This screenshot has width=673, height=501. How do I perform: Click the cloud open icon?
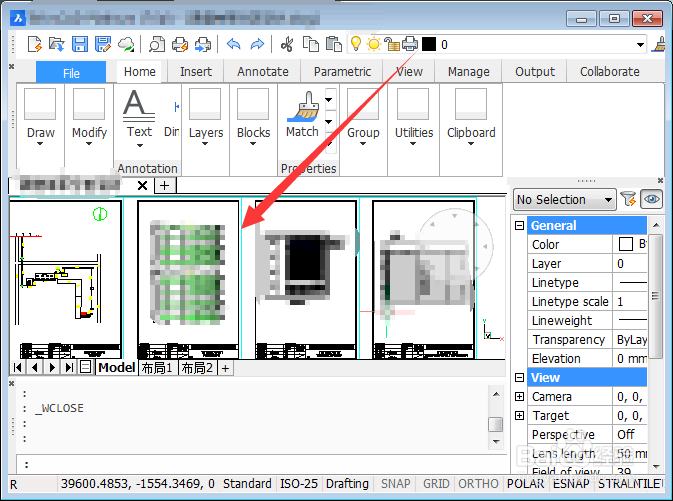[x=126, y=44]
